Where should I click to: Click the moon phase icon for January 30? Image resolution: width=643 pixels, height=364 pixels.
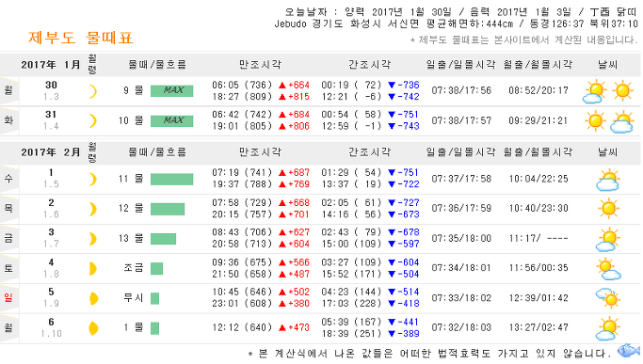coord(93,91)
